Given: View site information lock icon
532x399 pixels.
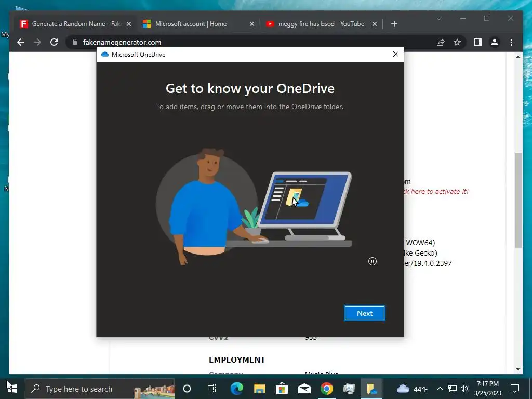Looking at the screenshot, I should (75, 42).
